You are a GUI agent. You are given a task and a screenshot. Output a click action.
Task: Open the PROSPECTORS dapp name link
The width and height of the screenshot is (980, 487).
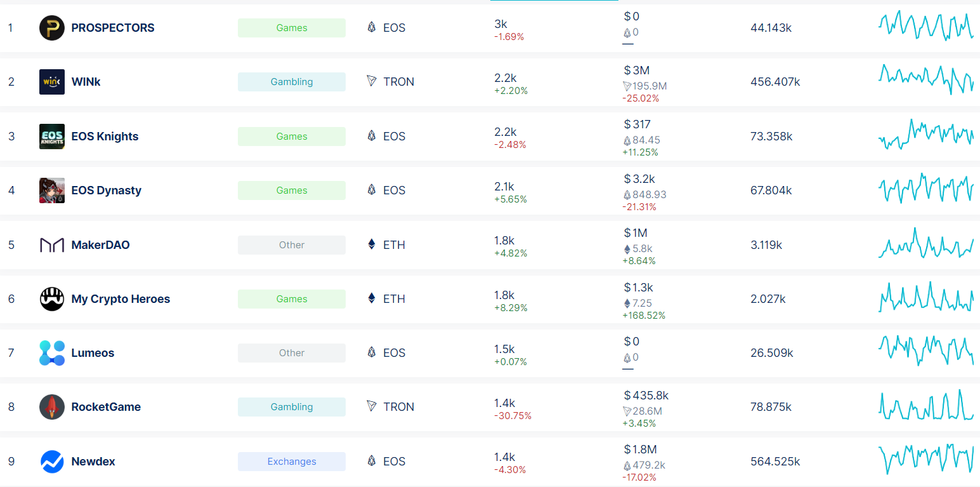(x=112, y=28)
